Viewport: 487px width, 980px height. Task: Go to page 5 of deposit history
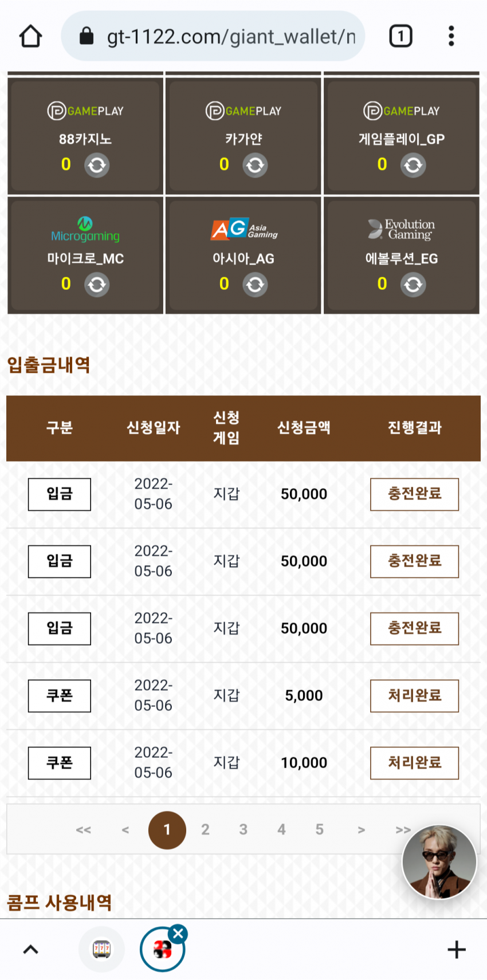pos(319,829)
